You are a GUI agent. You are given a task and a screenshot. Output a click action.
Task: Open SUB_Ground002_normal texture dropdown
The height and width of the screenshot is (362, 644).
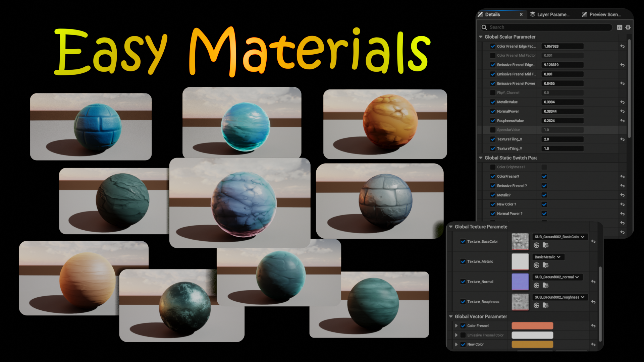pyautogui.click(x=557, y=277)
